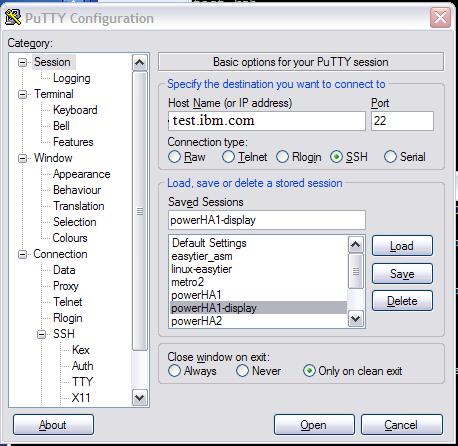
Task: Click category tree scroll up arrow
Action: tap(140, 62)
